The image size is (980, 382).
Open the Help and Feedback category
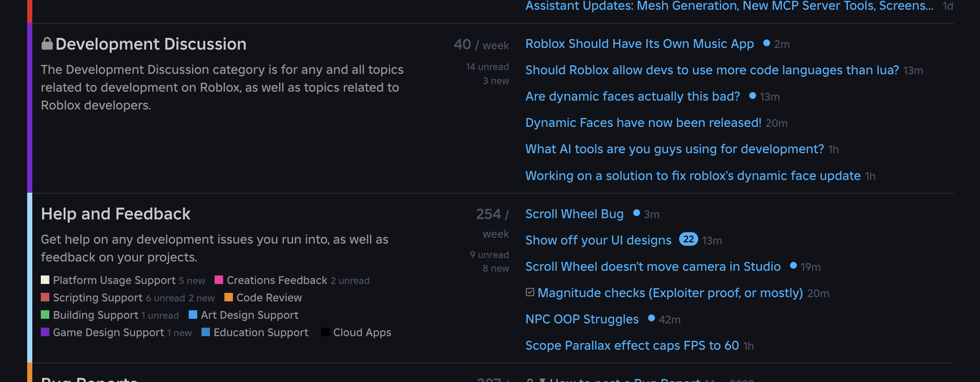[116, 214]
